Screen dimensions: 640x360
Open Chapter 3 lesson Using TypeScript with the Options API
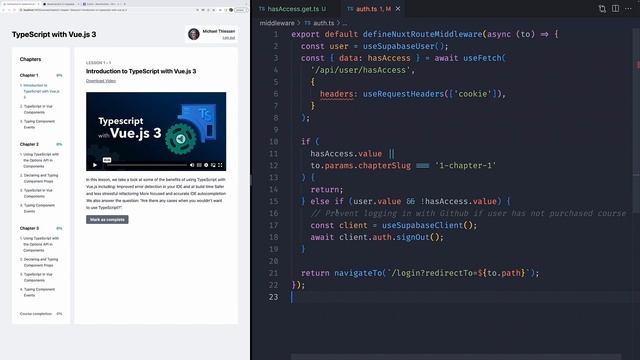pyautogui.click(x=40, y=244)
